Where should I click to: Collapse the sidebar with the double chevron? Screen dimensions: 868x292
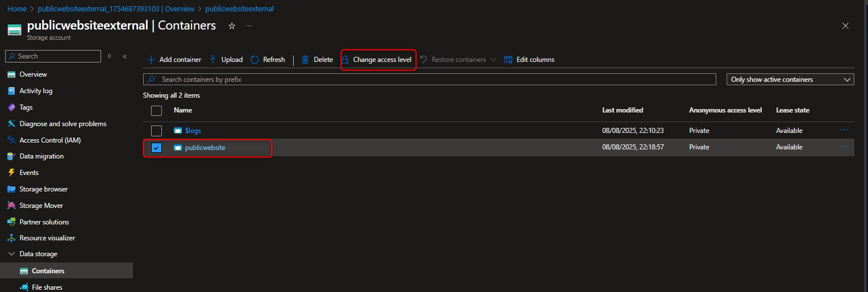coord(125,56)
